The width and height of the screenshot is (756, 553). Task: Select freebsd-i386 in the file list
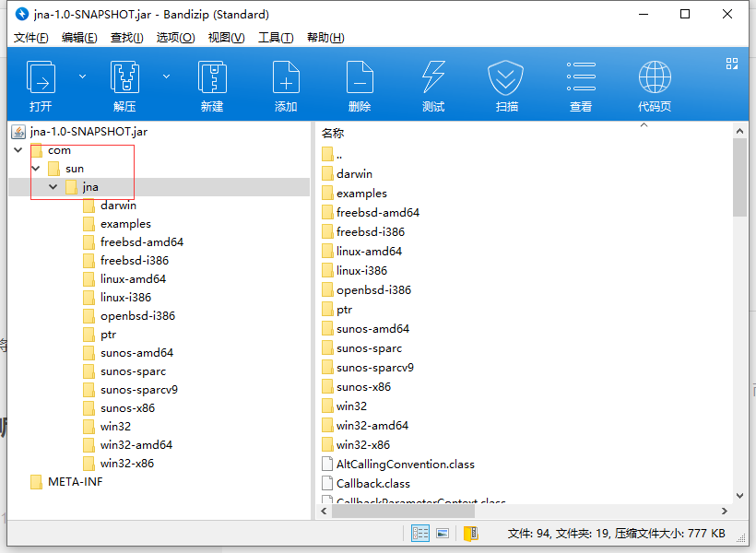click(x=371, y=232)
